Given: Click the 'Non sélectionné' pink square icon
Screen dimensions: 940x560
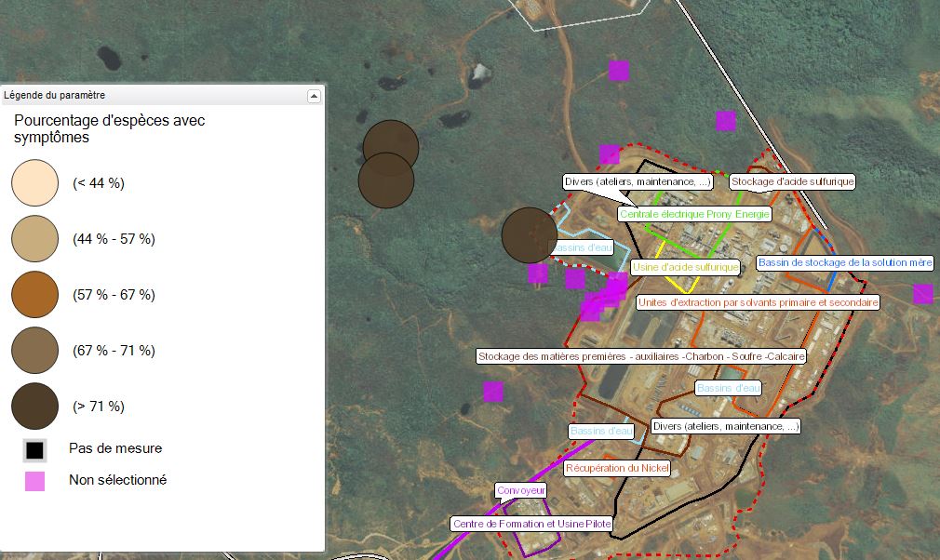Looking at the screenshot, I should click(34, 481).
